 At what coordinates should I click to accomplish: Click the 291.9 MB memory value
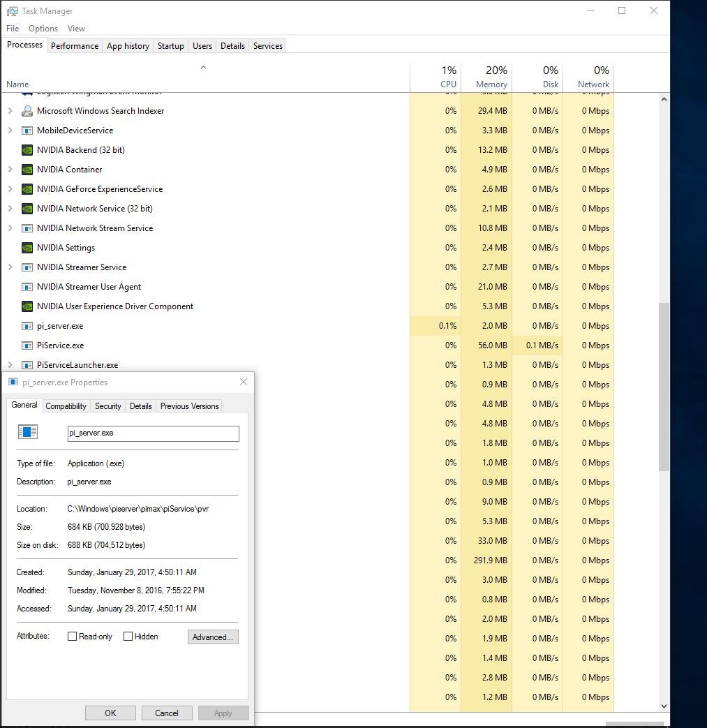[x=490, y=560]
